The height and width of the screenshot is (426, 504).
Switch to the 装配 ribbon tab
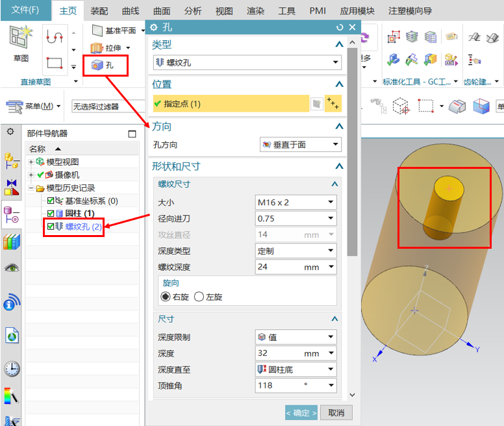click(x=99, y=11)
